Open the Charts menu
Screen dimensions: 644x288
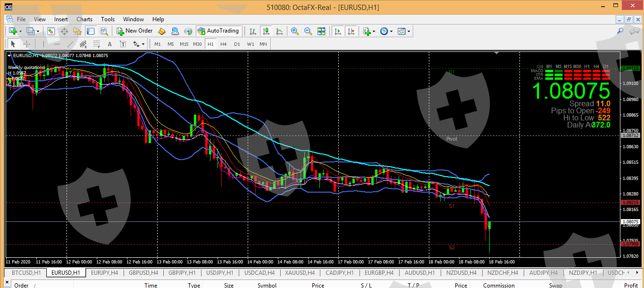click(x=84, y=19)
